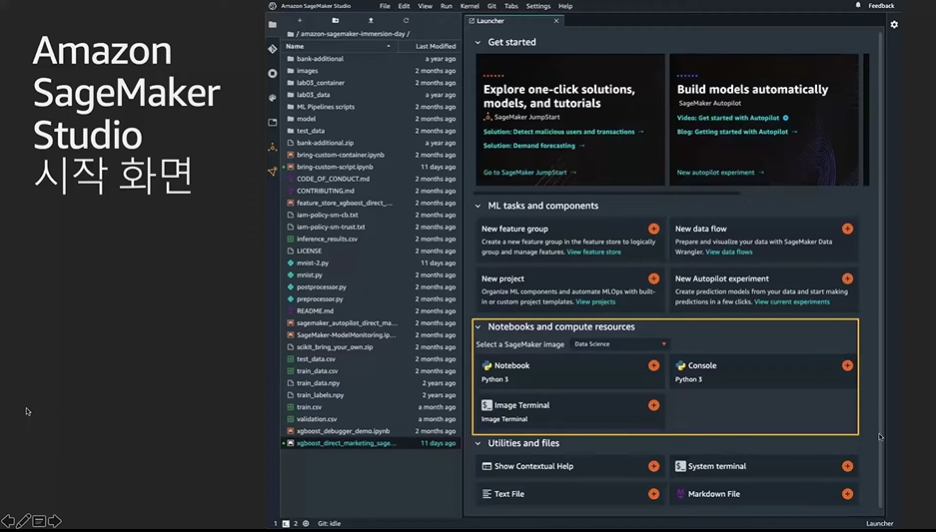Click the notification bell icon beside Feedback
This screenshot has height=532, width=936.
coord(858,5)
